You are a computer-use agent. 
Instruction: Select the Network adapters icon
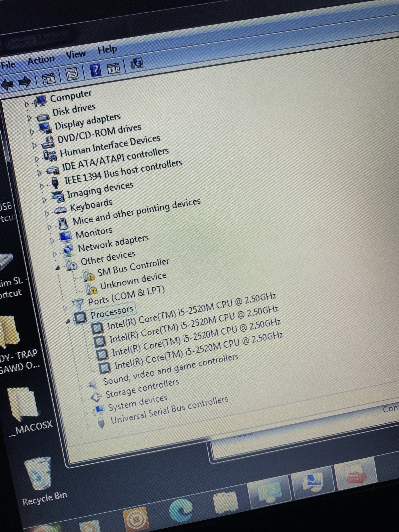[68, 251]
